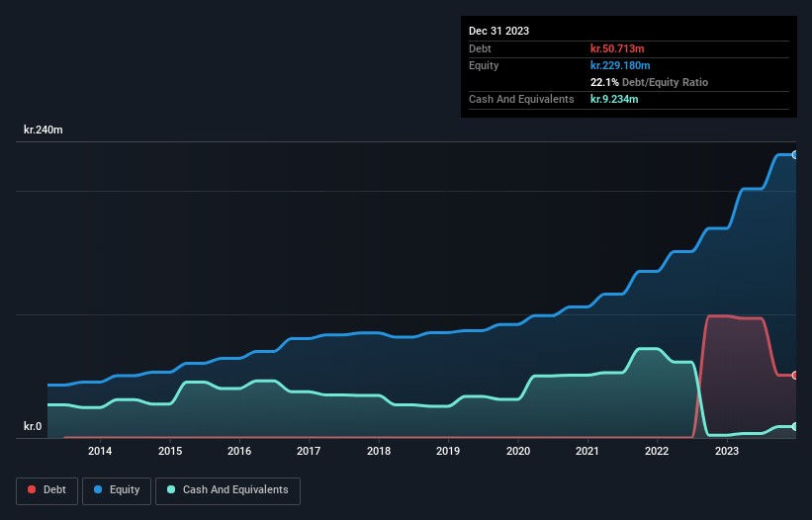Click the Debt row label in tooltip
This screenshot has height=520, width=812.
tap(480, 48)
